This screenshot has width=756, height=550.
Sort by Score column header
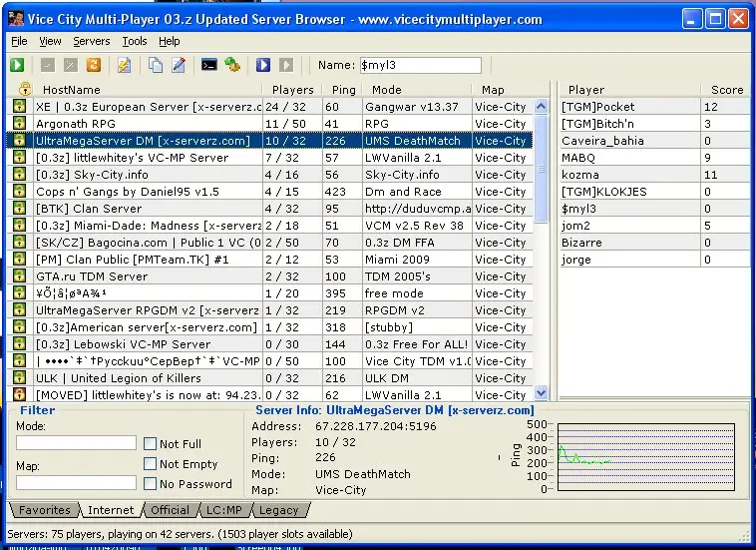click(x=727, y=90)
